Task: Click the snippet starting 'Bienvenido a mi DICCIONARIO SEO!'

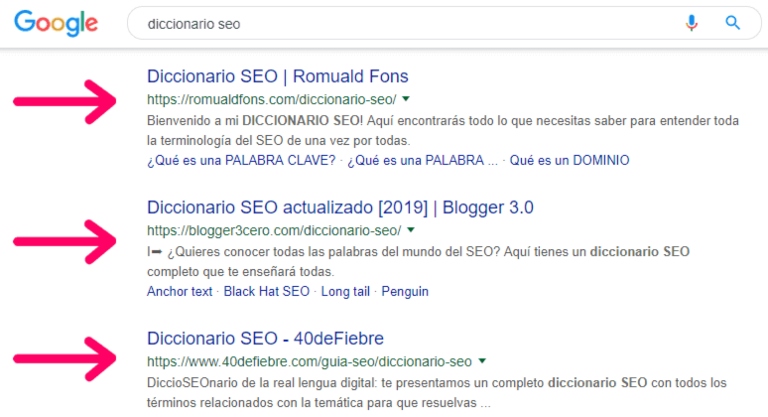Action: coord(443,130)
